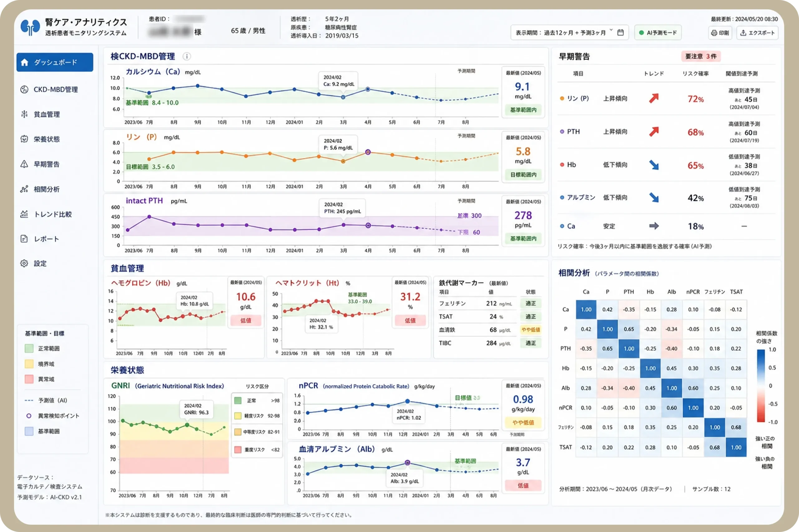The height and width of the screenshot is (532, 799).
Task: Click the calendar icon in the display period box
Action: point(620,32)
